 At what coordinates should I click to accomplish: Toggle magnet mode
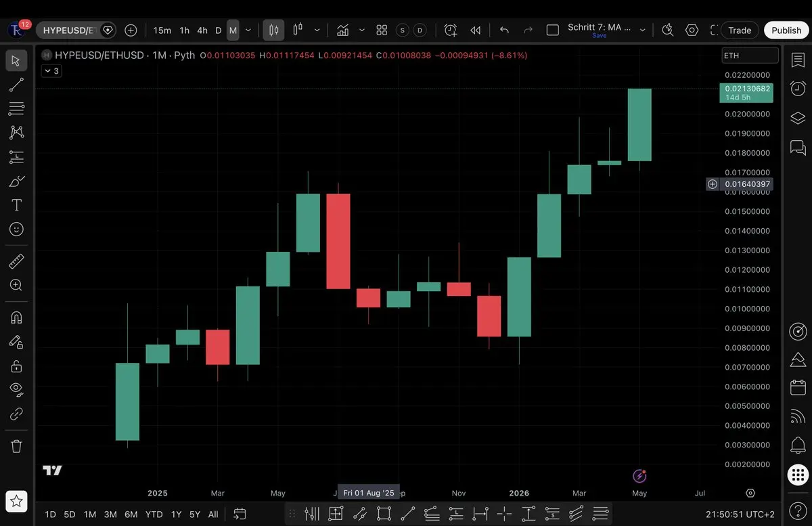pyautogui.click(x=16, y=317)
